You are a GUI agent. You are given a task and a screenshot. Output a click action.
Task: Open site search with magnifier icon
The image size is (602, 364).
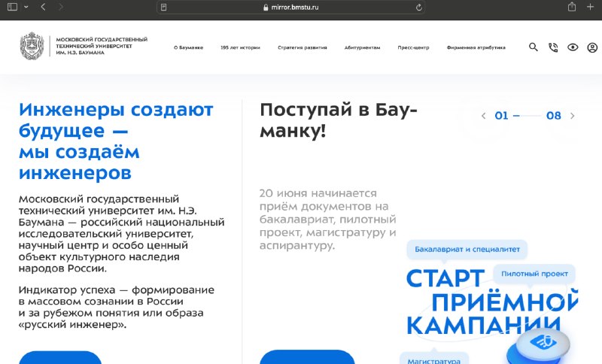[534, 47]
